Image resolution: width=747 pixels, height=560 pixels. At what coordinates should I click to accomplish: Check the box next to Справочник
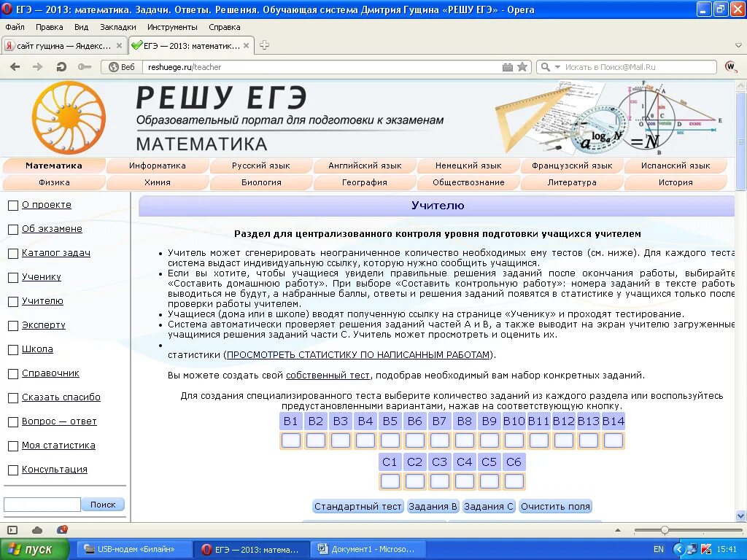point(13,374)
